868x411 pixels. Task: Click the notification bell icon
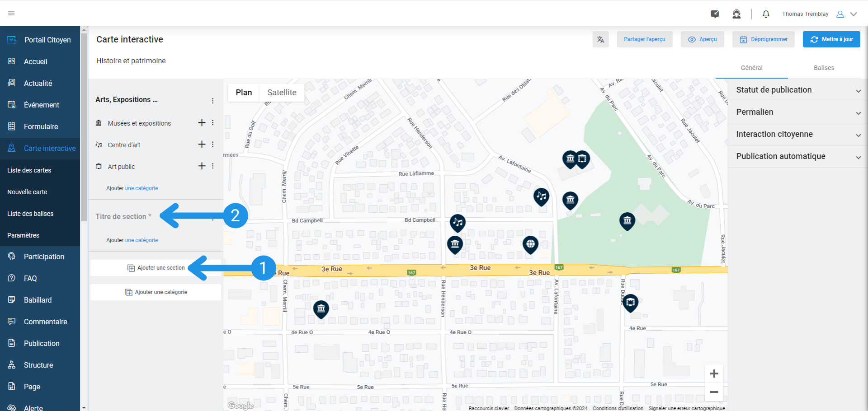pyautogui.click(x=766, y=14)
